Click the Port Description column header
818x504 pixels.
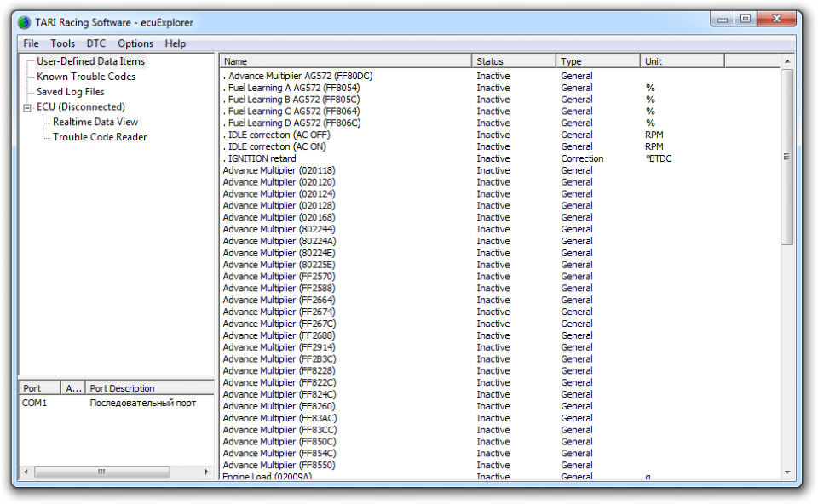[x=150, y=387]
